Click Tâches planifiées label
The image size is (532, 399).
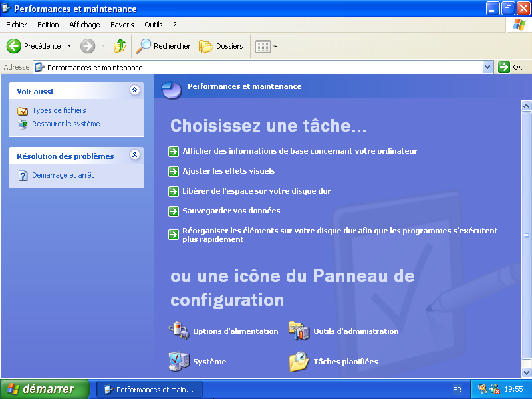tap(345, 362)
